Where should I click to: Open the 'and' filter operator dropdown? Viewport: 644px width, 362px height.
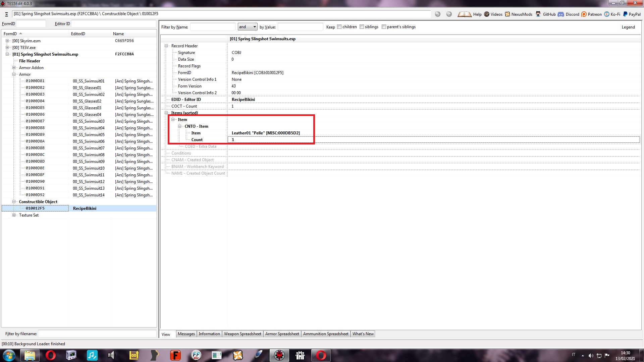click(248, 27)
